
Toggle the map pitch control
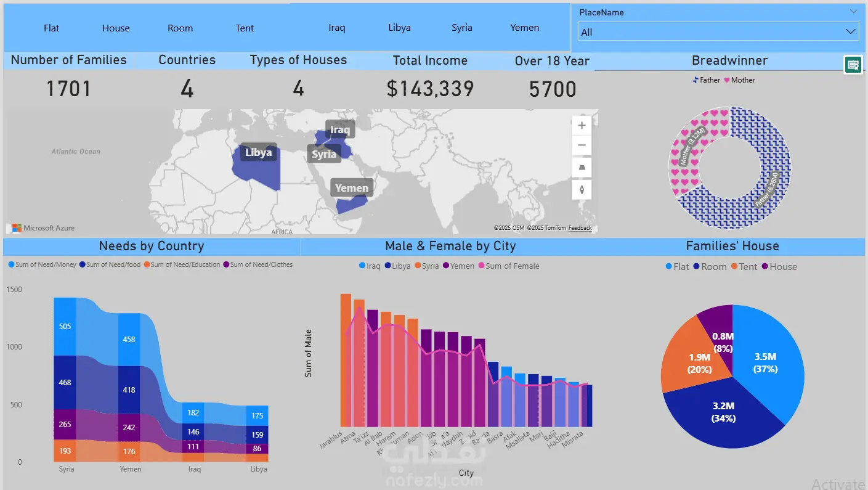[x=582, y=168]
